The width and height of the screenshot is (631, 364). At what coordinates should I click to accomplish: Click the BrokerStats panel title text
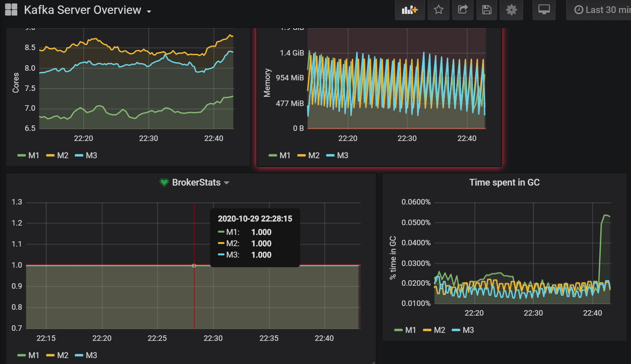(196, 183)
